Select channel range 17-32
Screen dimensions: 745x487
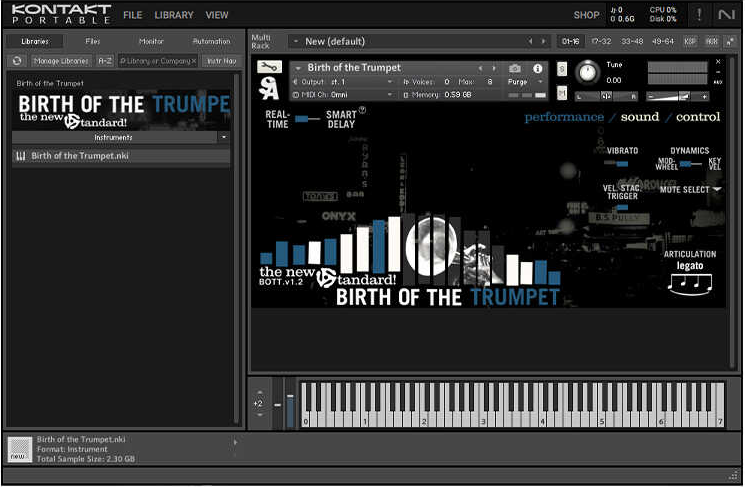[601, 41]
